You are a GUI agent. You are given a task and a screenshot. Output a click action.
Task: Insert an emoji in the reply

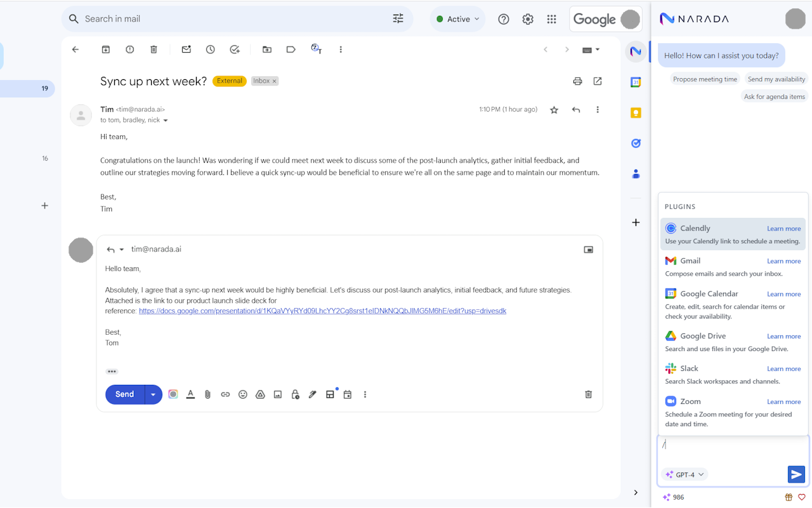pos(243,394)
